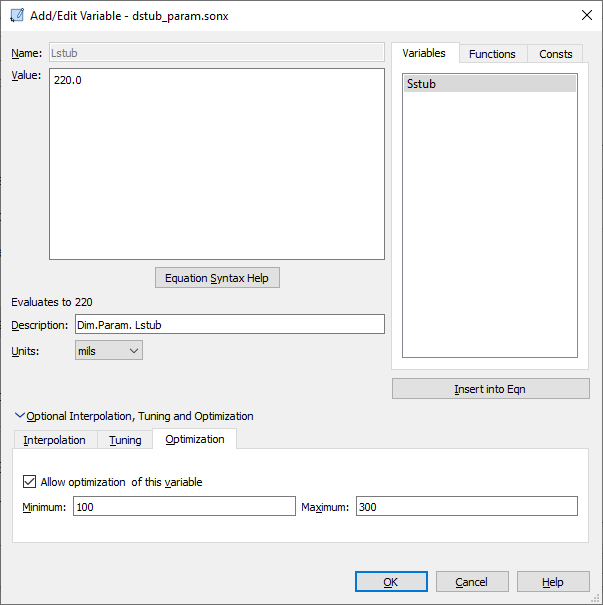
Task: Open the Tuning tab
Action: tap(125, 440)
